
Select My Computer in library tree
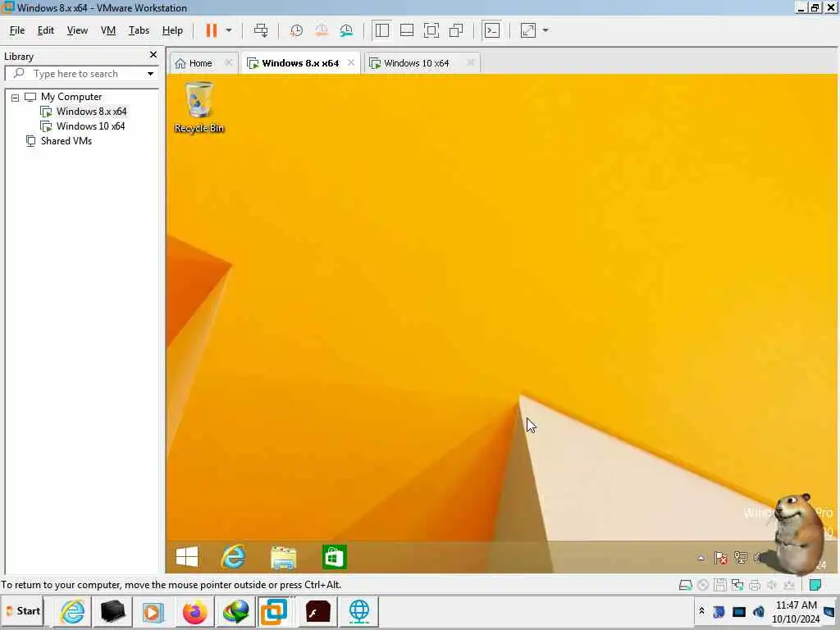click(x=71, y=97)
